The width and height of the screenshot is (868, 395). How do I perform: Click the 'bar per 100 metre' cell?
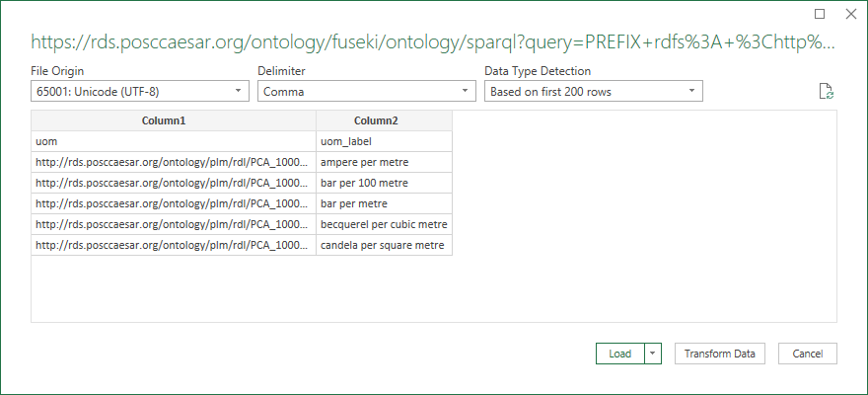[384, 183]
